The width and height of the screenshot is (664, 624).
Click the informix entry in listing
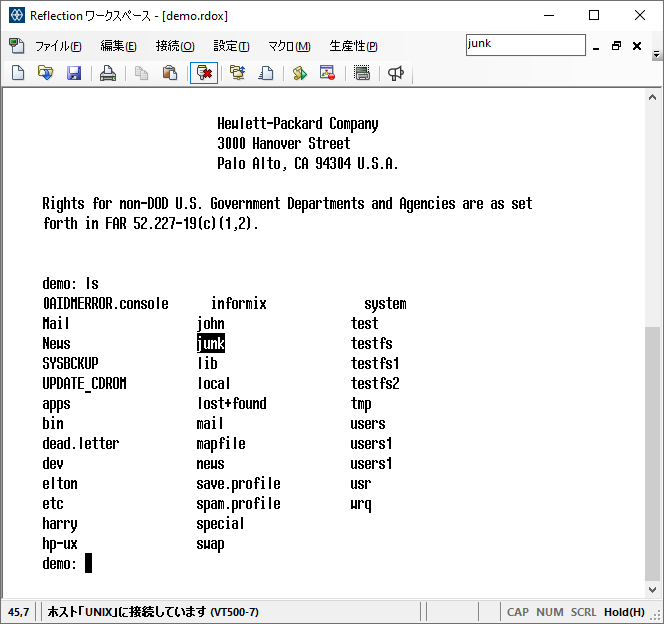239,304
